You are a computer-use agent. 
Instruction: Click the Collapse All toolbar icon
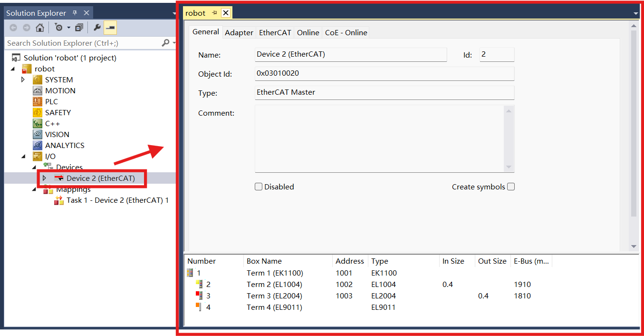click(x=79, y=28)
